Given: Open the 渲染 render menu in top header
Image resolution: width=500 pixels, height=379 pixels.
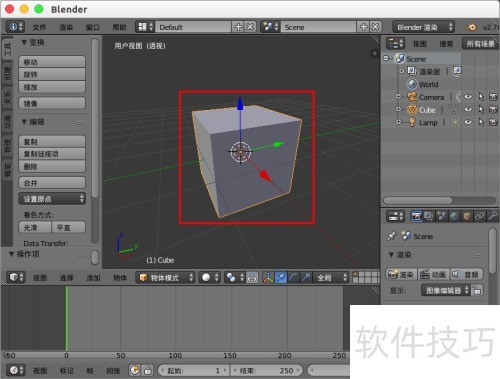Looking at the screenshot, I should click(66, 27).
